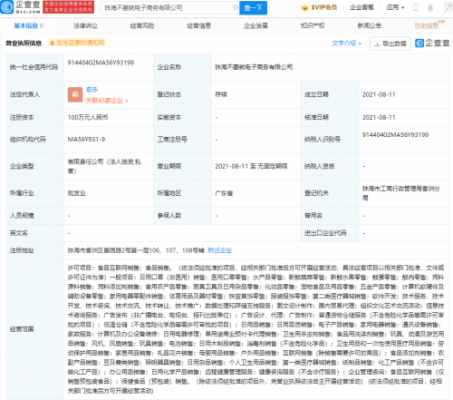Select the registration status 存续

click(x=221, y=95)
